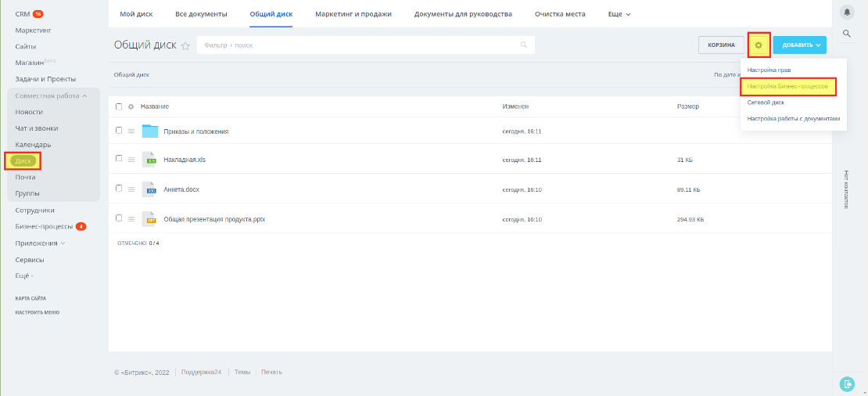Open the Приказы и положения folder icon

pos(150,131)
